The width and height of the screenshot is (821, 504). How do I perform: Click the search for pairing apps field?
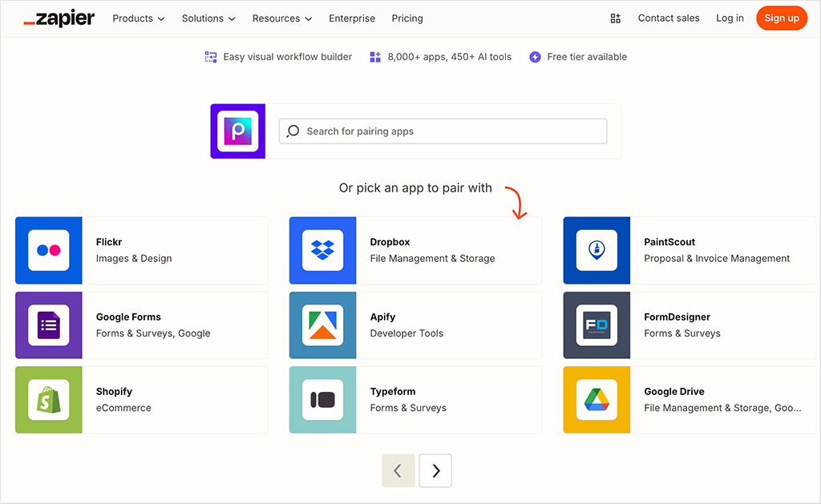(443, 131)
